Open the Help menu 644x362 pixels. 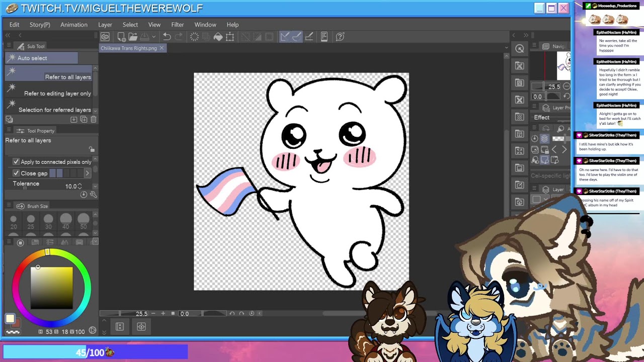(x=232, y=25)
